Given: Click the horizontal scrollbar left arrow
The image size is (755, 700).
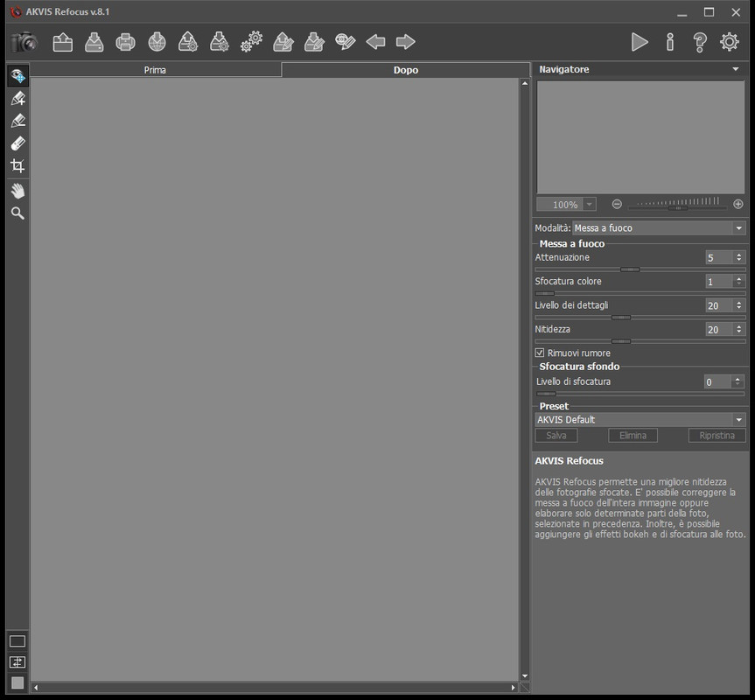Looking at the screenshot, I should point(36,688).
